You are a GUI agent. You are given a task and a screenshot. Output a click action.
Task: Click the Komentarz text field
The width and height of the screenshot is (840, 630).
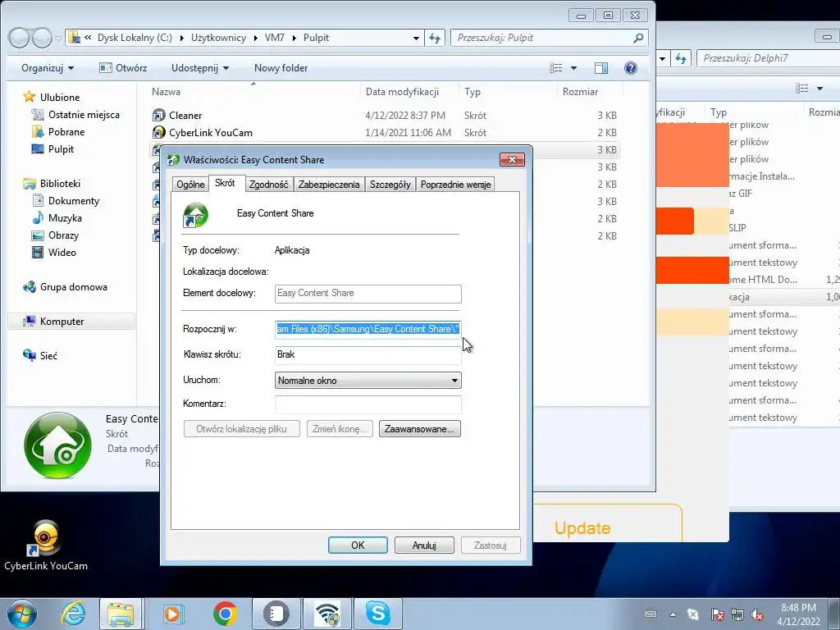[x=367, y=404]
